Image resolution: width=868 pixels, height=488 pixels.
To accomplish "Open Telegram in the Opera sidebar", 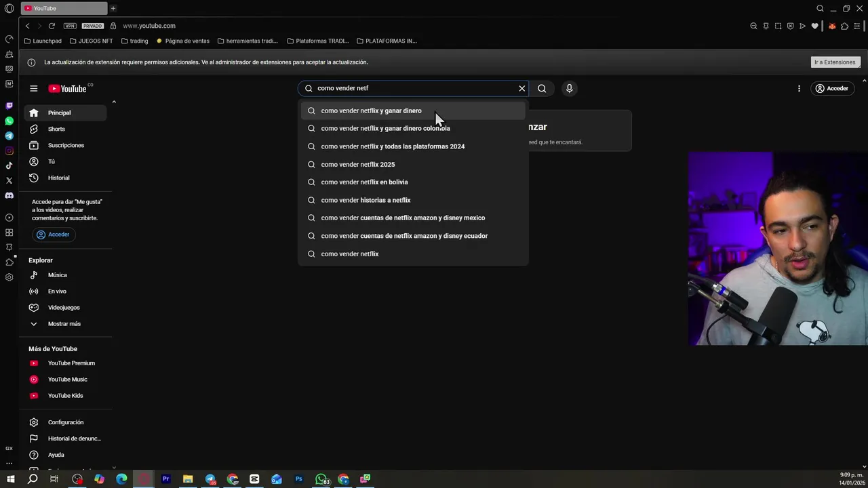I will (9, 136).
